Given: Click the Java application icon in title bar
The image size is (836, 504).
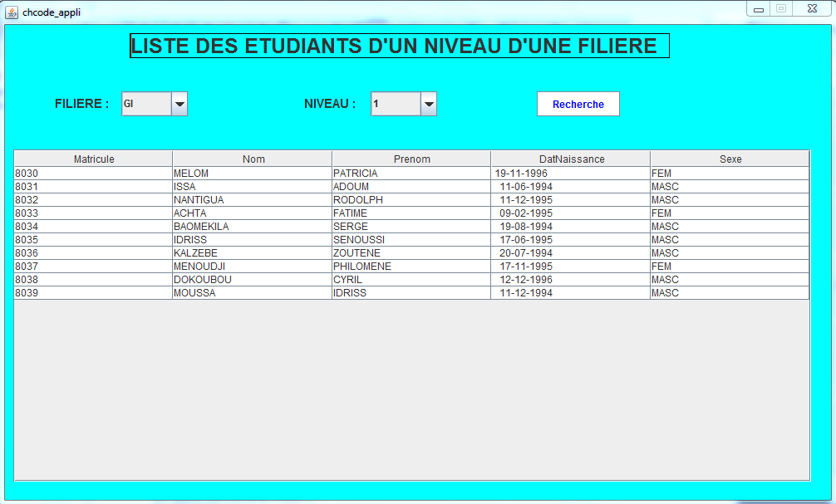Looking at the screenshot, I should point(11,12).
